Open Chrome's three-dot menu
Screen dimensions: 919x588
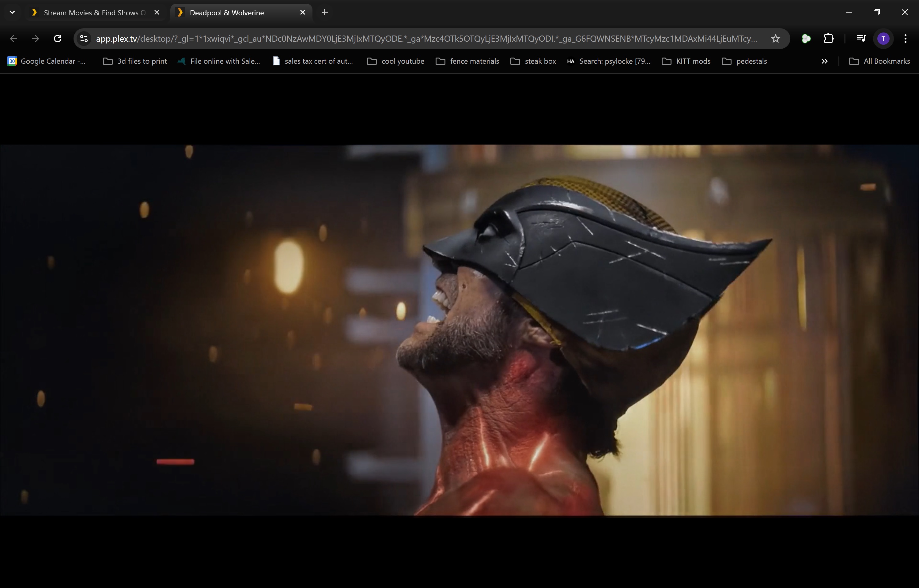tap(905, 39)
